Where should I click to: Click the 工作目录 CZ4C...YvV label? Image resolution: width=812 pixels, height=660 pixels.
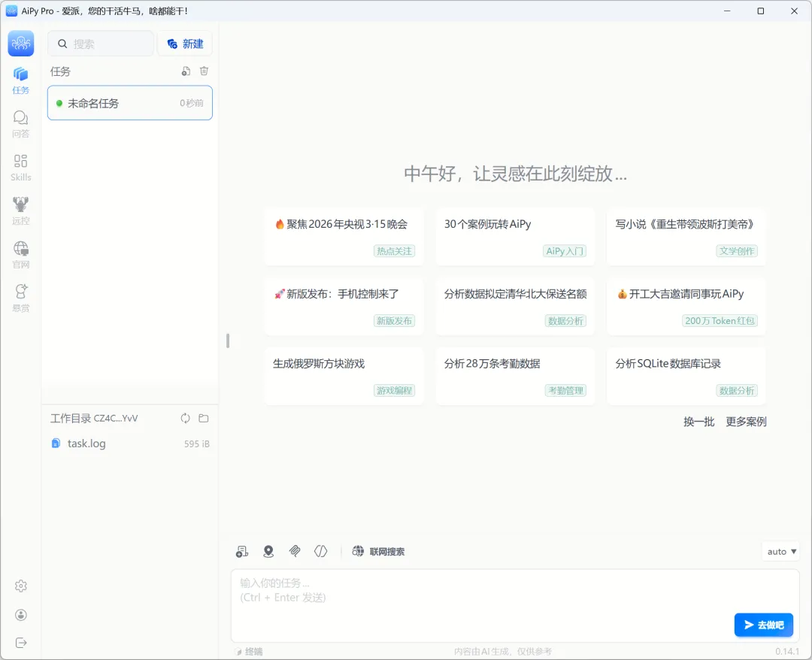(x=94, y=418)
